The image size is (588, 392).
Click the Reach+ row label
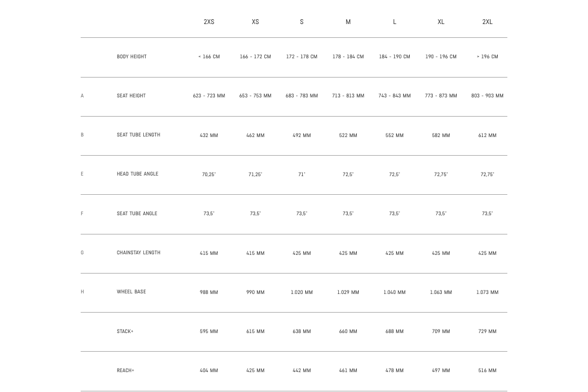click(125, 370)
